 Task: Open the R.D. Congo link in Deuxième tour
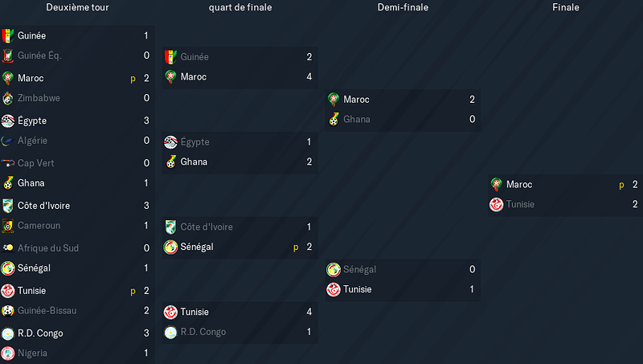click(x=40, y=333)
